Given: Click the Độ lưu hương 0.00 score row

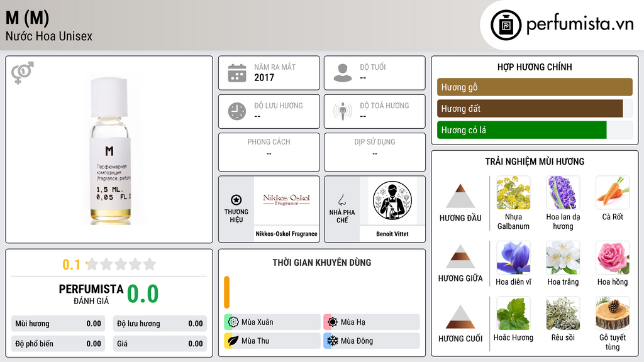Looking at the screenshot, I should click(x=160, y=324).
